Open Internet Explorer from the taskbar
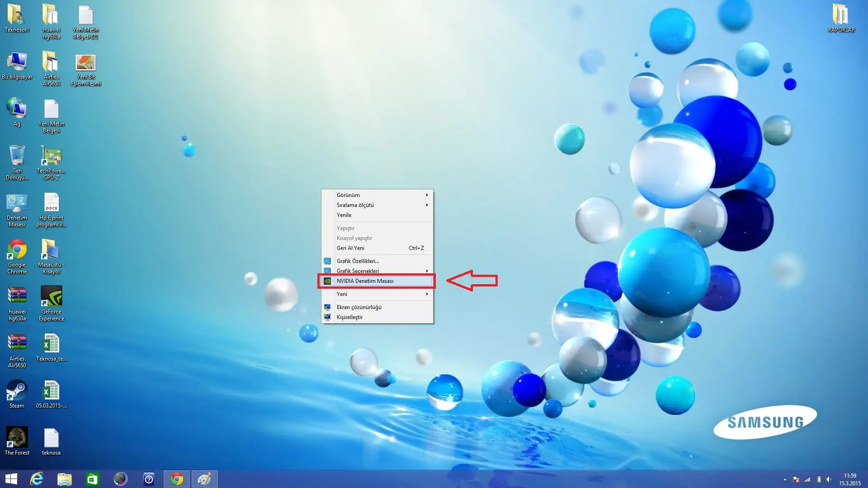Image resolution: width=868 pixels, height=488 pixels. click(36, 479)
